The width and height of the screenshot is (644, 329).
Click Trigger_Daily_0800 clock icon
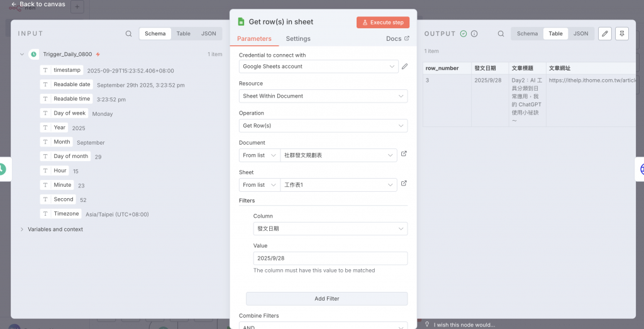pos(34,54)
